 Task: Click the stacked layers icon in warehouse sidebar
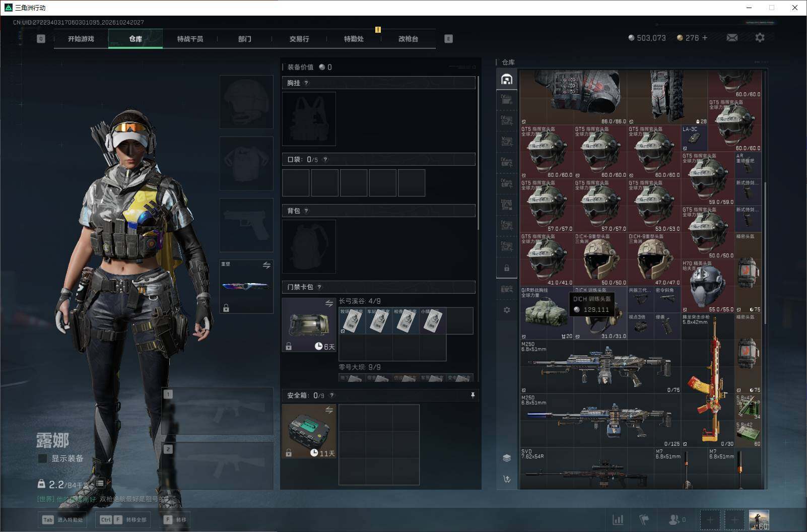click(507, 458)
